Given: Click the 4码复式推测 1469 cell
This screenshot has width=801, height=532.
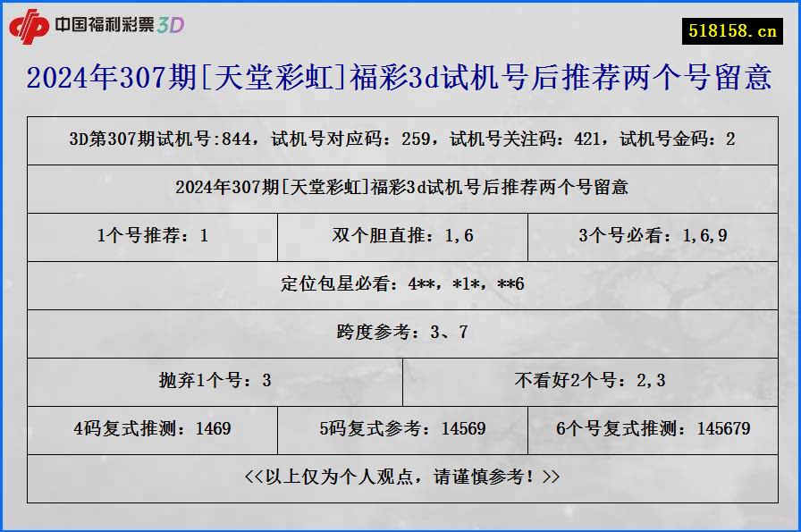Looking at the screenshot, I should click(x=153, y=429).
